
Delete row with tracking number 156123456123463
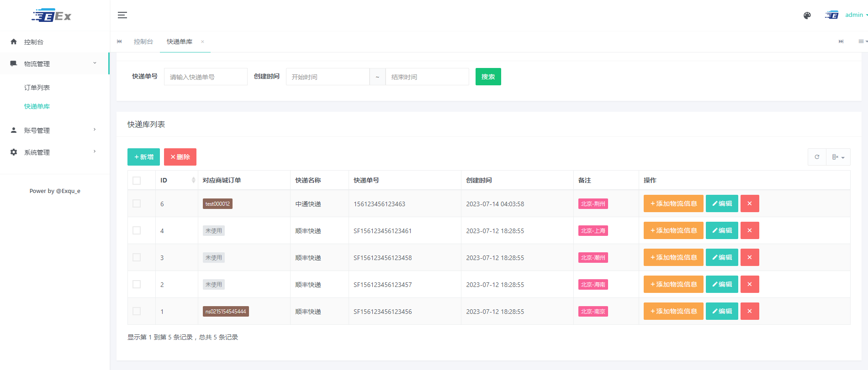tap(749, 203)
